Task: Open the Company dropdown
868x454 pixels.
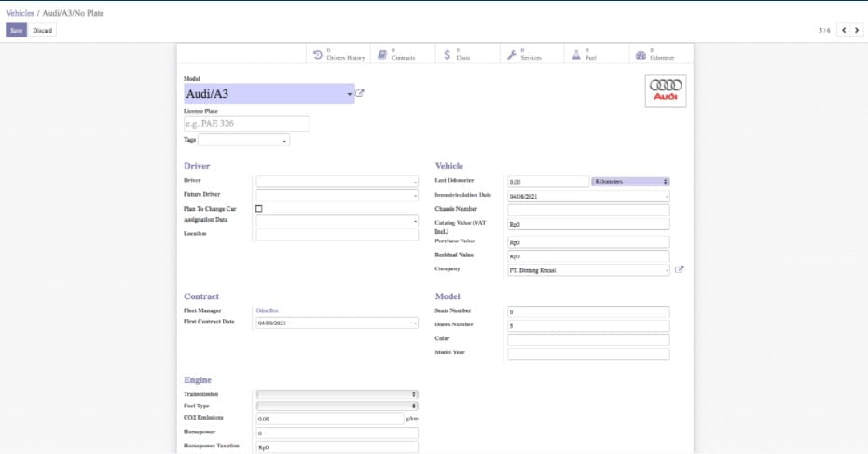Action: (588, 270)
